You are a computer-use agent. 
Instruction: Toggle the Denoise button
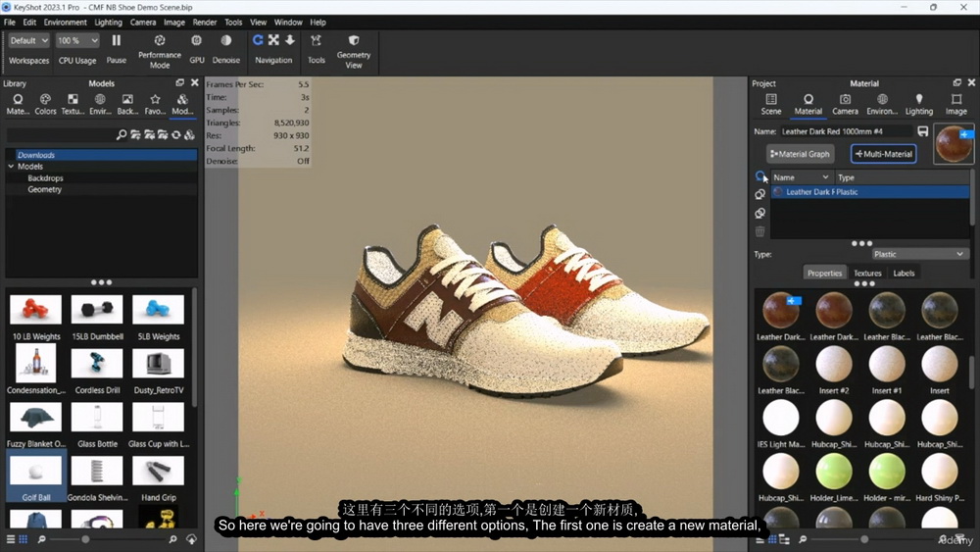point(225,49)
